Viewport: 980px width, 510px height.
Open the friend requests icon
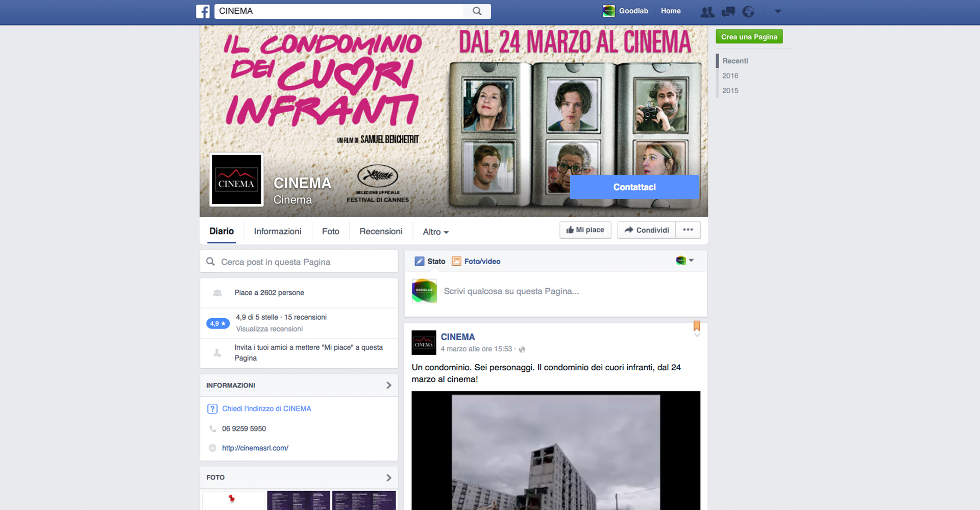[707, 12]
